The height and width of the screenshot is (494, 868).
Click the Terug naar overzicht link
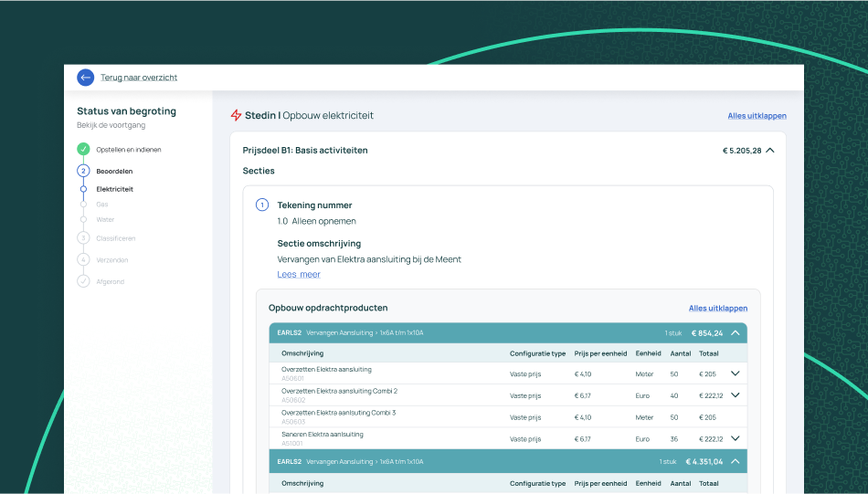pos(139,78)
